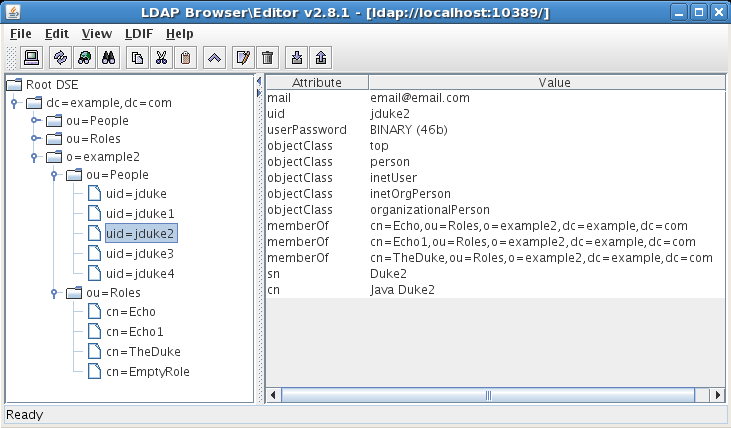This screenshot has width=731, height=428.
Task: Select the uid=jduke3 entry
Action: (140, 253)
